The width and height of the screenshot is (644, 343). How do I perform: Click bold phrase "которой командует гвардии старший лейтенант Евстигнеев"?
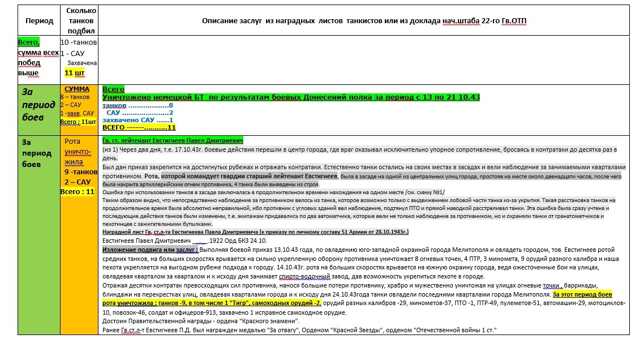click(249, 176)
